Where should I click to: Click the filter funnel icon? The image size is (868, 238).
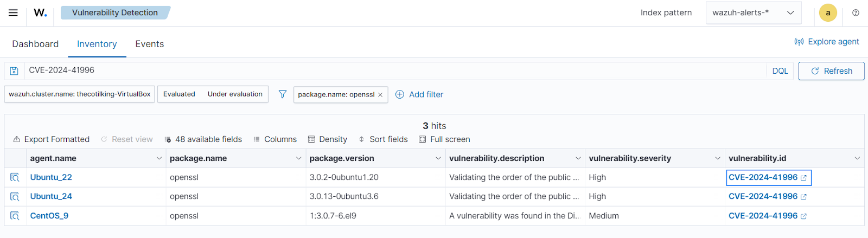(x=283, y=94)
